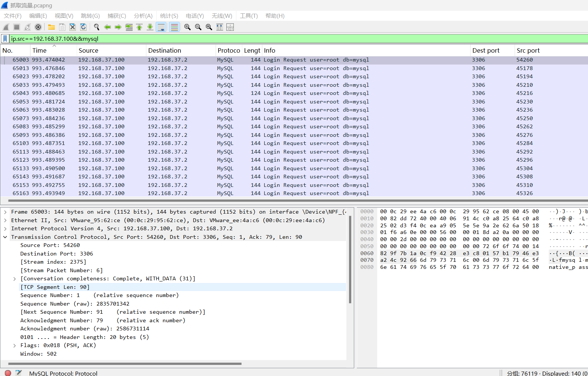The height and width of the screenshot is (376, 588).
Task: Open the 统计(S) menu
Action: [169, 16]
